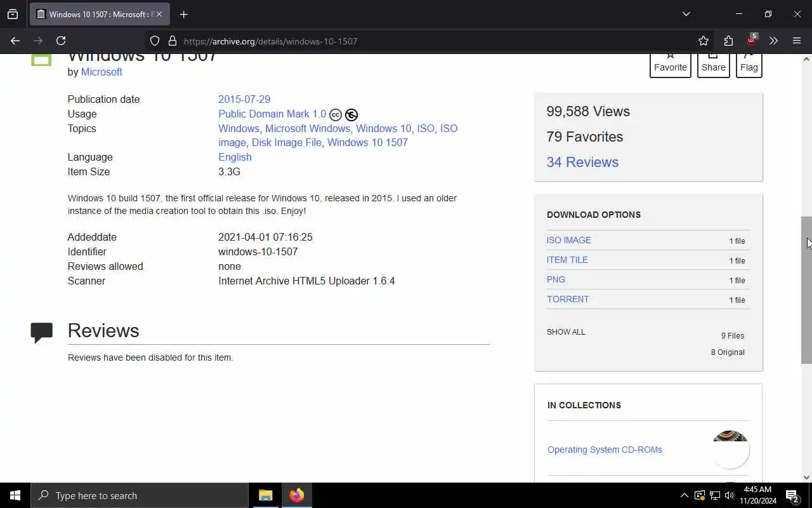Screen dimensions: 812x508
Task: Open the Disk Image File topic
Action: [286, 142]
